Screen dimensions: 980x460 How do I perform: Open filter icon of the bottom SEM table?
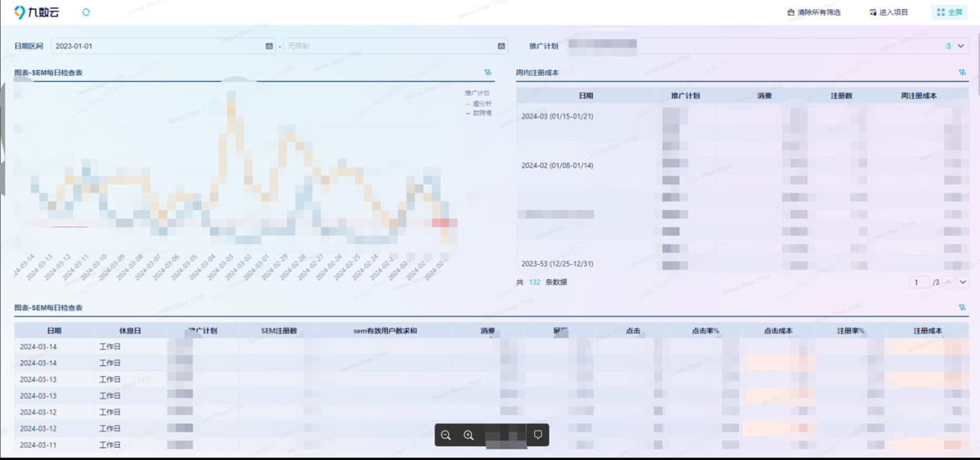click(963, 307)
